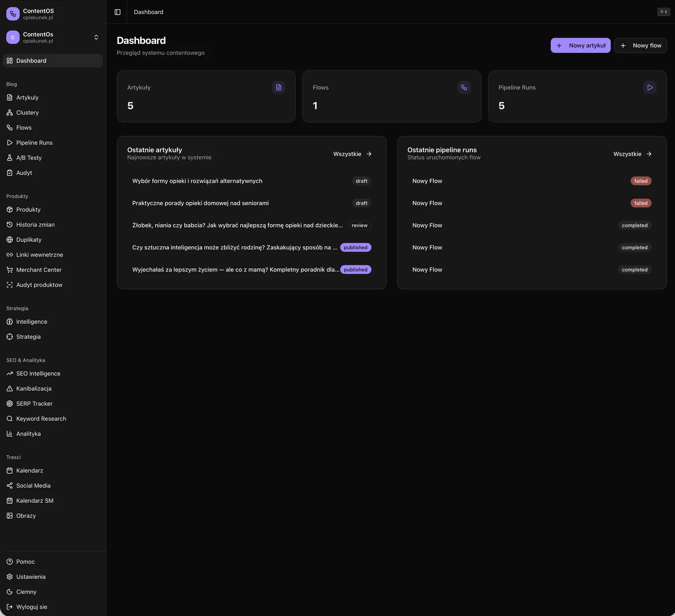
Task: Click the Flows stat card
Action: coord(392,96)
